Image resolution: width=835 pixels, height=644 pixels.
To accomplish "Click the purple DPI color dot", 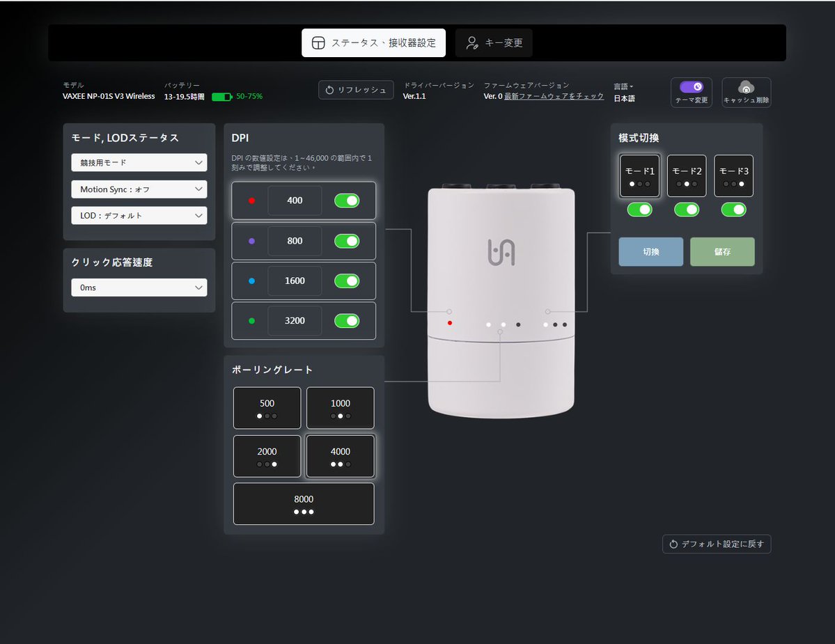I will [252, 241].
